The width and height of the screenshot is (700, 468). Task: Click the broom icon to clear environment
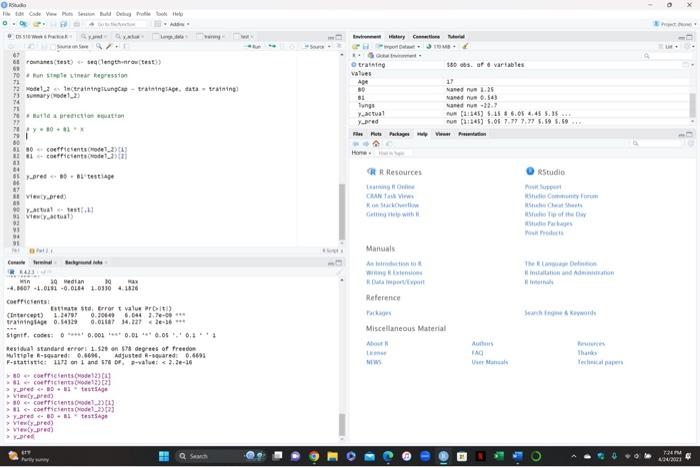465,46
